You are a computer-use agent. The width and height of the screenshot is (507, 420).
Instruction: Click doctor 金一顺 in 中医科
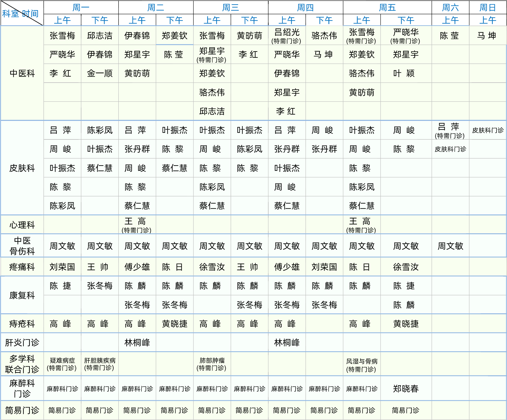(x=100, y=73)
